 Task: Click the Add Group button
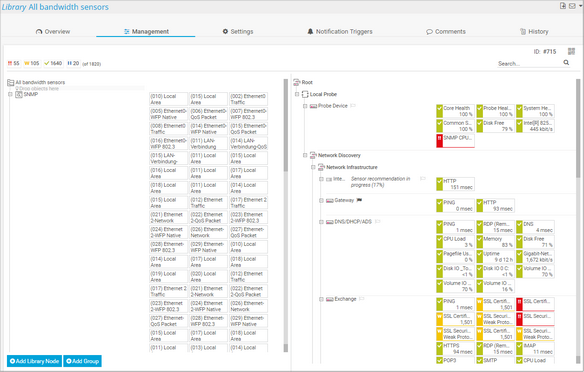click(x=82, y=361)
